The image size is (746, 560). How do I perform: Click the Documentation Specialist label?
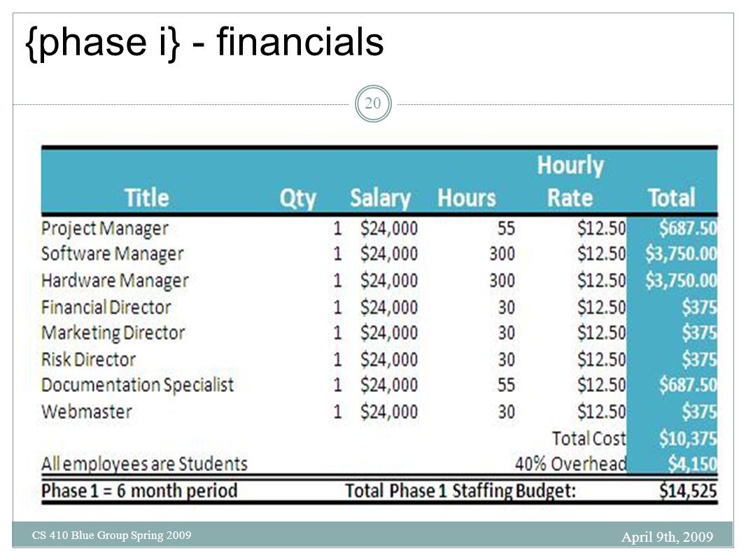(137, 385)
